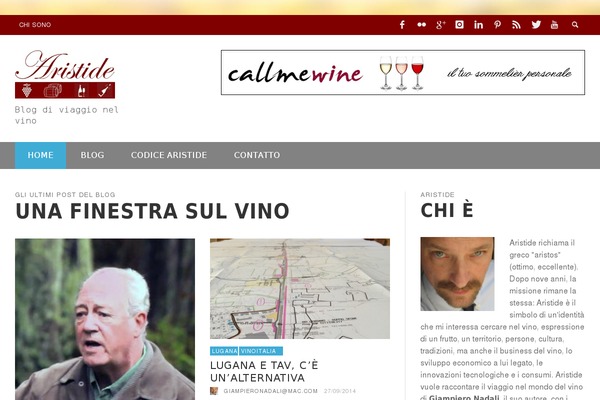Open the Google Plus social icon
Viewport: 600px width, 400px height.
[x=440, y=25]
